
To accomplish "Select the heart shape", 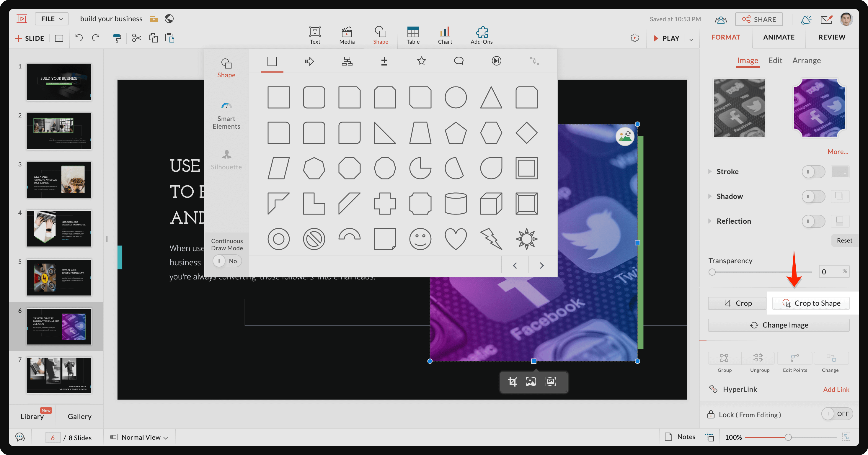I will tap(456, 239).
